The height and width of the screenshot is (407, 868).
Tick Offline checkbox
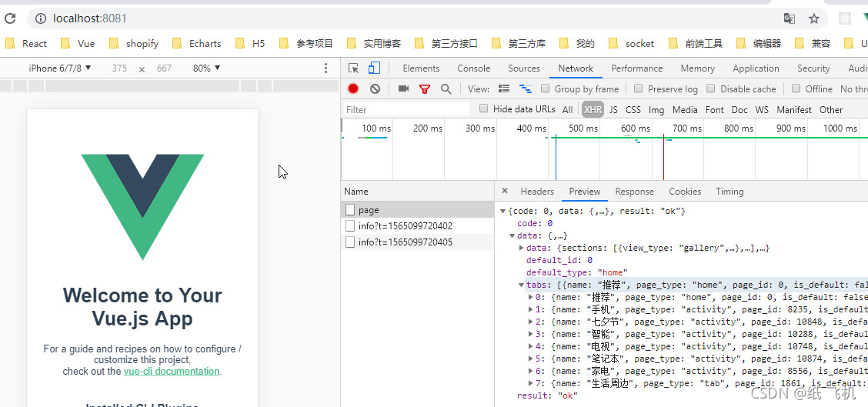click(x=796, y=88)
